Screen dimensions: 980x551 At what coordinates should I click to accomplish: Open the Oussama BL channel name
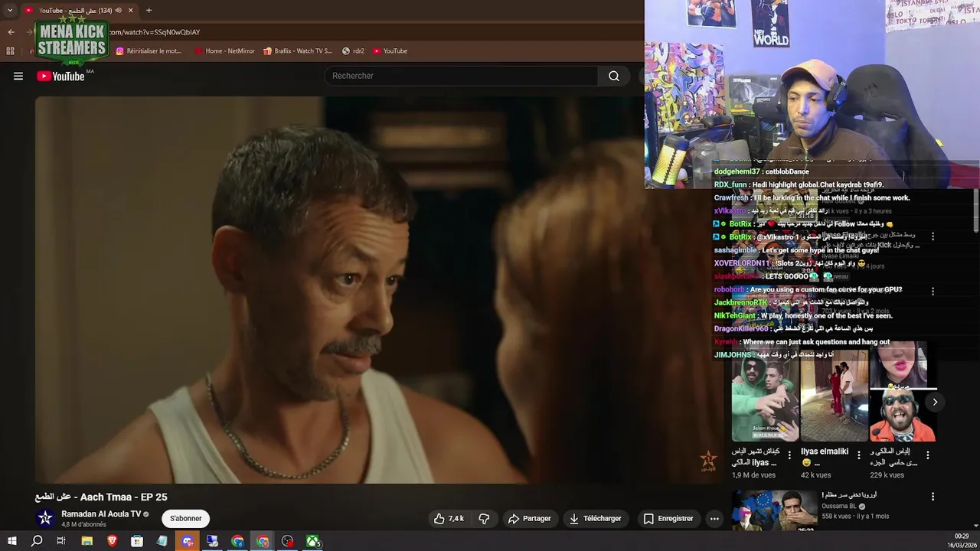point(839,506)
